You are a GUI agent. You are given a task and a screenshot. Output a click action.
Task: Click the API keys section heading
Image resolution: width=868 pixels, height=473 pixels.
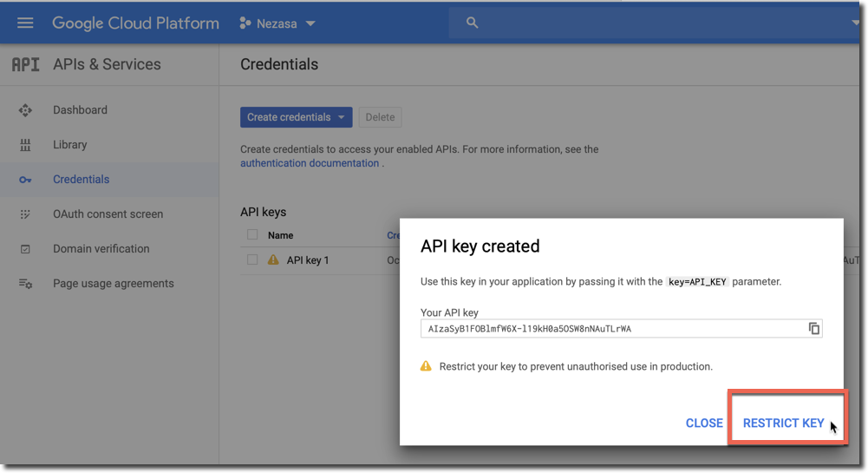[263, 212]
